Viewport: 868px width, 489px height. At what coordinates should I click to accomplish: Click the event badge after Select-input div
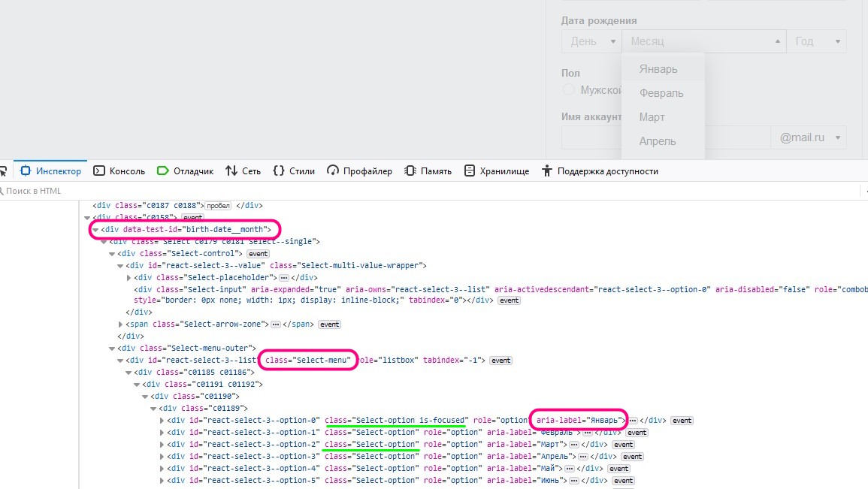click(x=510, y=300)
